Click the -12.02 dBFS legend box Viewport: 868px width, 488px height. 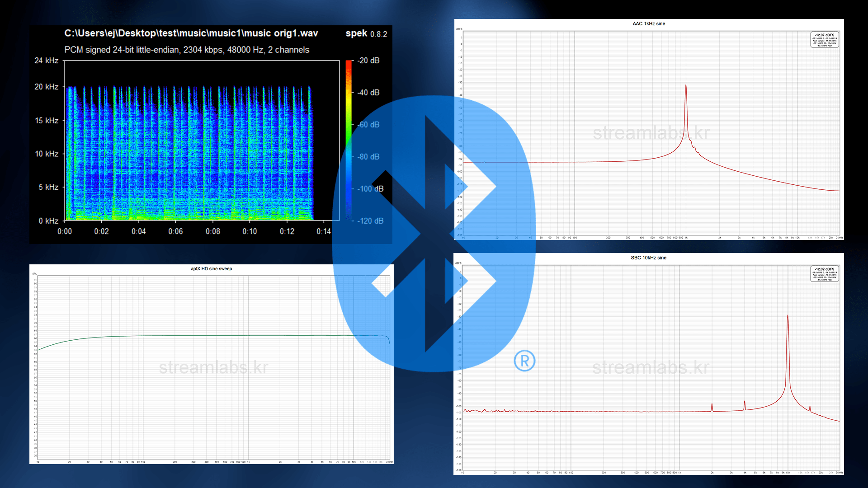click(825, 274)
